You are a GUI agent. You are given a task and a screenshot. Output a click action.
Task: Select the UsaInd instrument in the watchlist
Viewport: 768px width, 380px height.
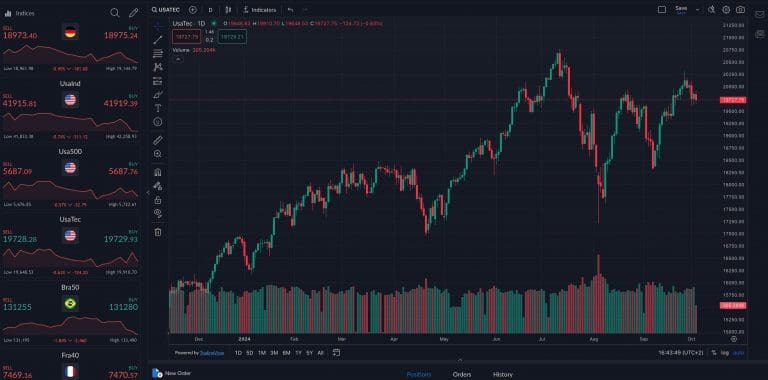coord(70,109)
